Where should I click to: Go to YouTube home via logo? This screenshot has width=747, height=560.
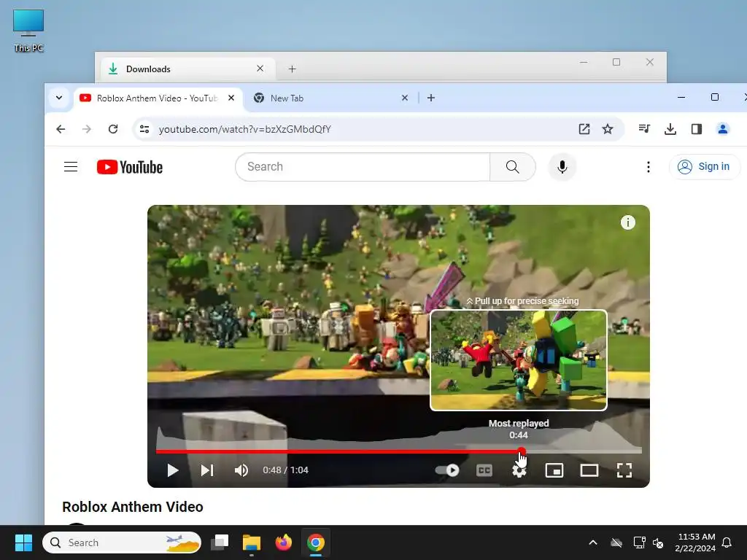tap(130, 167)
